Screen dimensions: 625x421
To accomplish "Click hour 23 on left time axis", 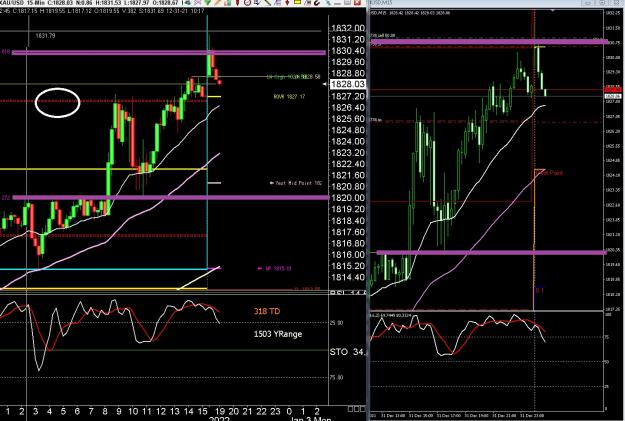I will [x=275, y=411].
